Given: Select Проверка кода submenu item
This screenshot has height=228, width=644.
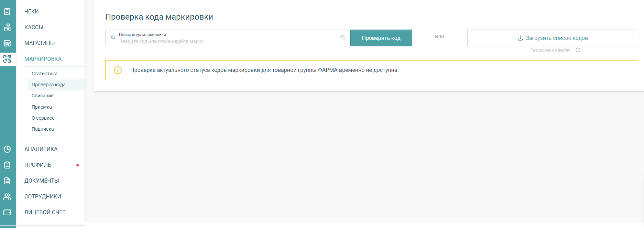Looking at the screenshot, I should (56, 85).
